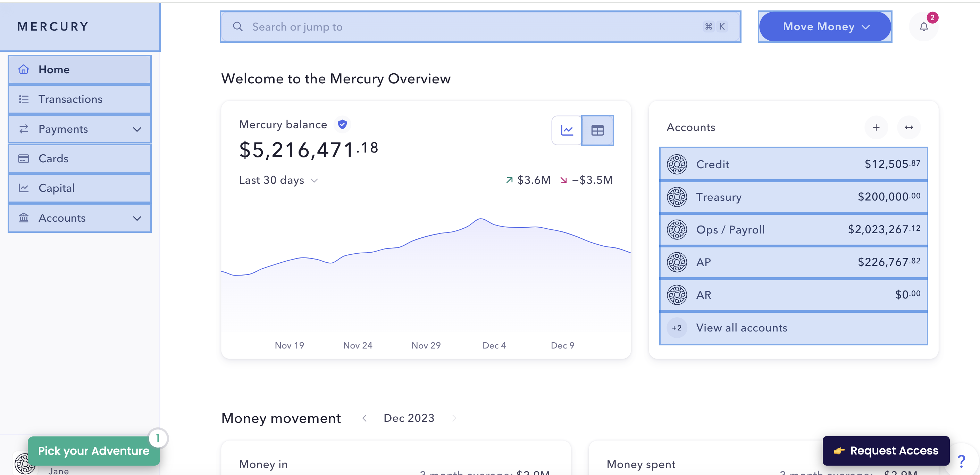Go to previous month in Money movement
This screenshot has height=475, width=980.
[x=365, y=418]
